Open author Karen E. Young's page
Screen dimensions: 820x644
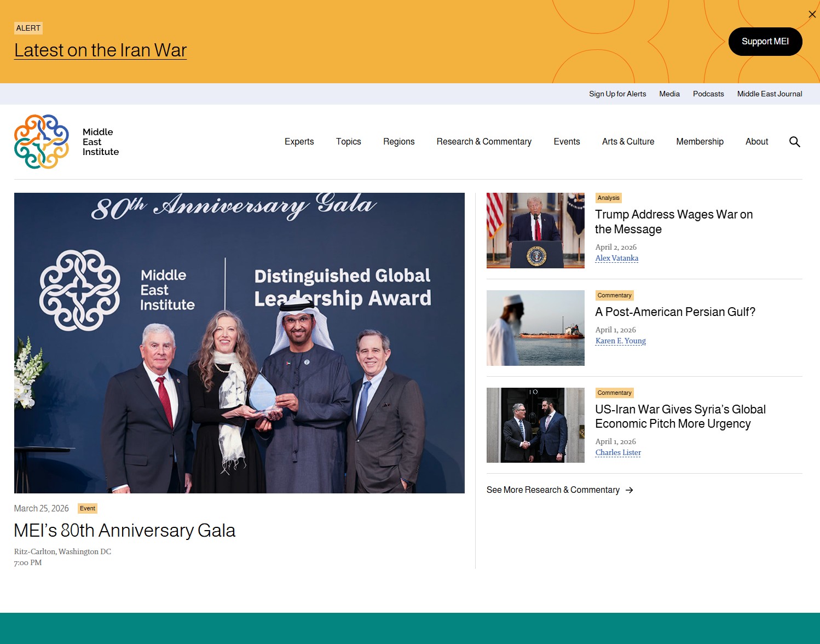point(620,341)
